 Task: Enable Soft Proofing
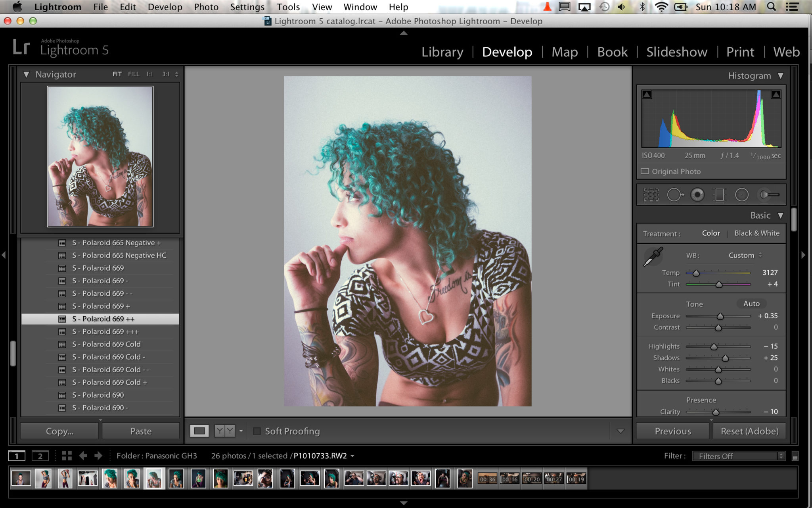click(257, 431)
